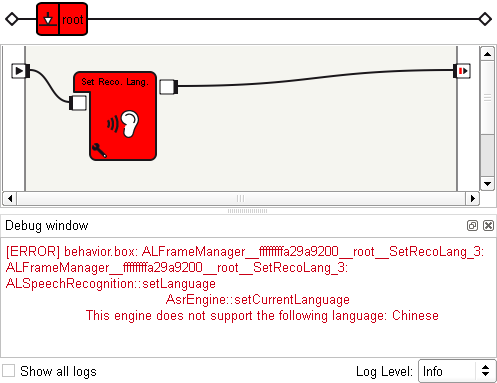The image size is (497, 383).
Task: Click the ALSpeechRecognition::setLanguage line
Action: 111,284
